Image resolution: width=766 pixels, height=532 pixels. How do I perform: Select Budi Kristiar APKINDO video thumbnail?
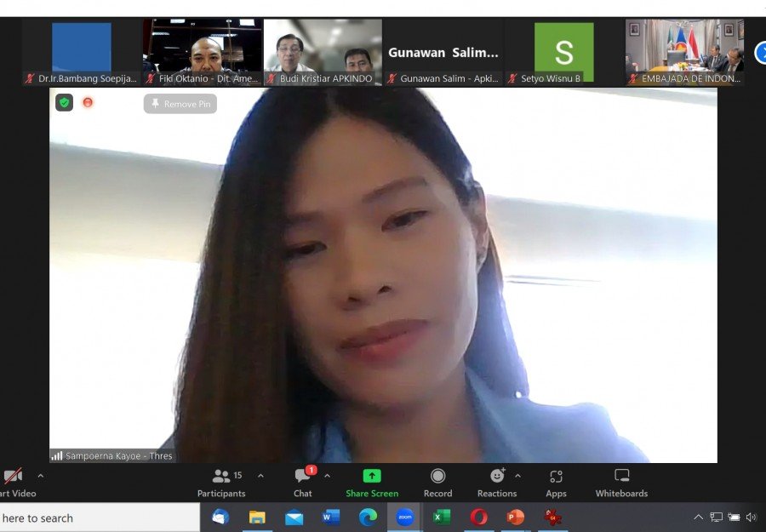click(323, 51)
